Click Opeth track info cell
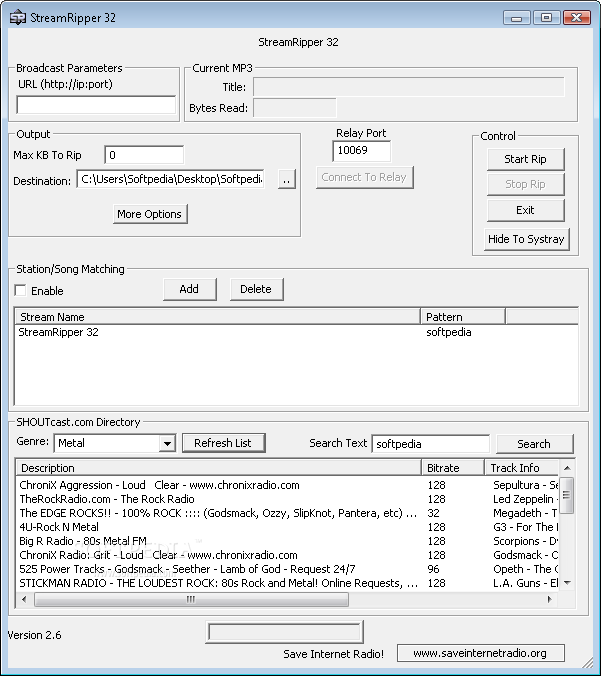Screen dimensions: 601x676 [x=526, y=569]
